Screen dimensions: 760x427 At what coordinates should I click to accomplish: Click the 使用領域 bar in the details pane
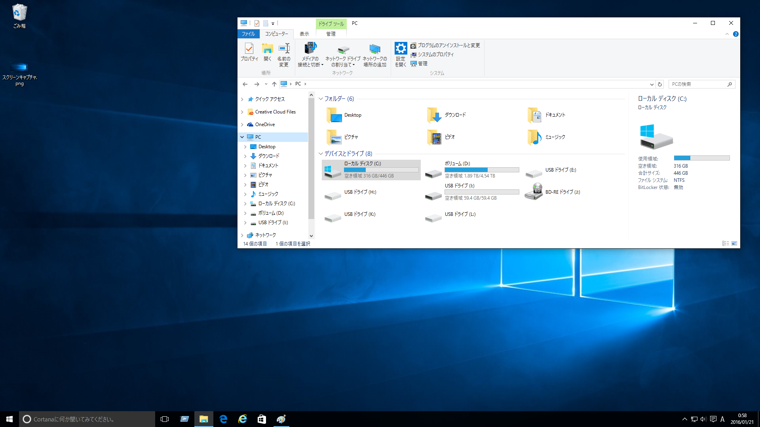click(x=701, y=158)
